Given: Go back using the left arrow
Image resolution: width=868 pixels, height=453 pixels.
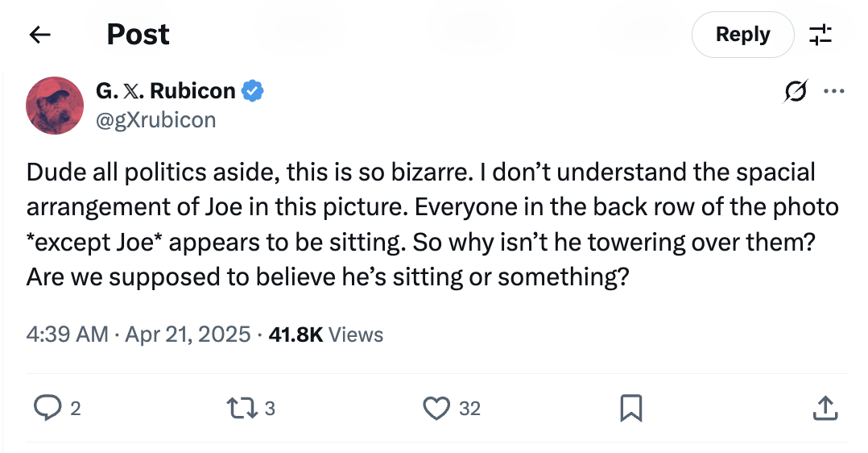Looking at the screenshot, I should [39, 35].
